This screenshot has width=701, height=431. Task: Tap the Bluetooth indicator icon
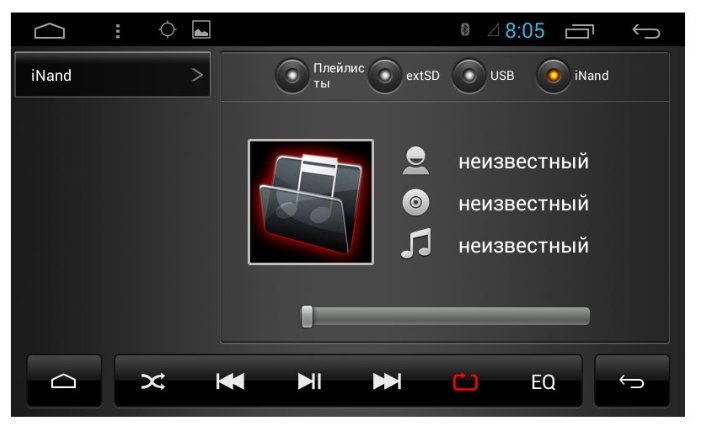click(x=465, y=30)
